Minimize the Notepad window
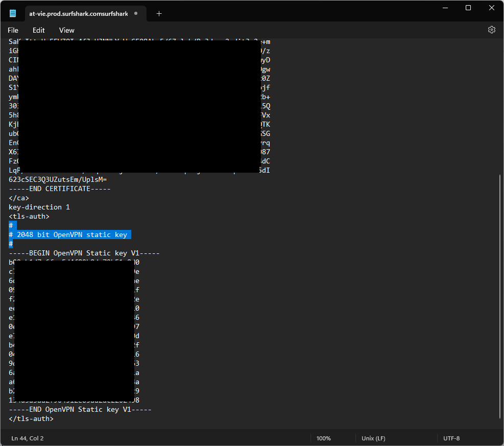504x446 pixels. tap(444, 8)
